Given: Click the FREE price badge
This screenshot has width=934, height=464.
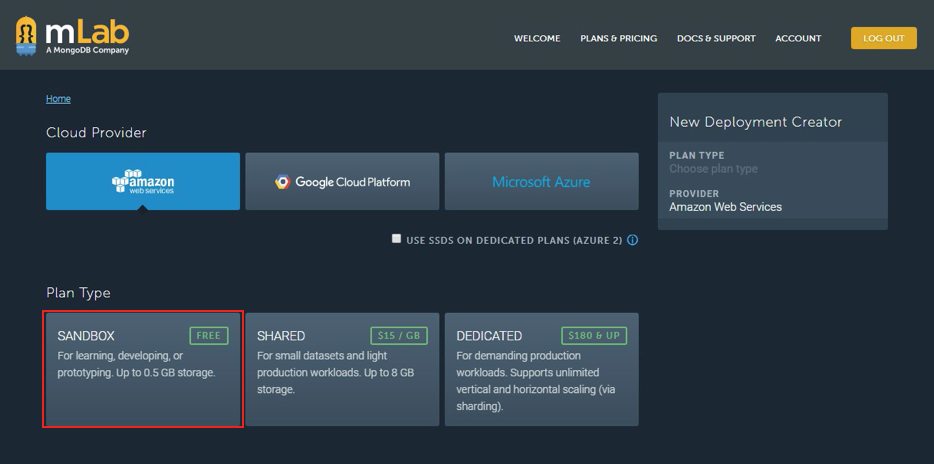Looking at the screenshot, I should [208, 335].
